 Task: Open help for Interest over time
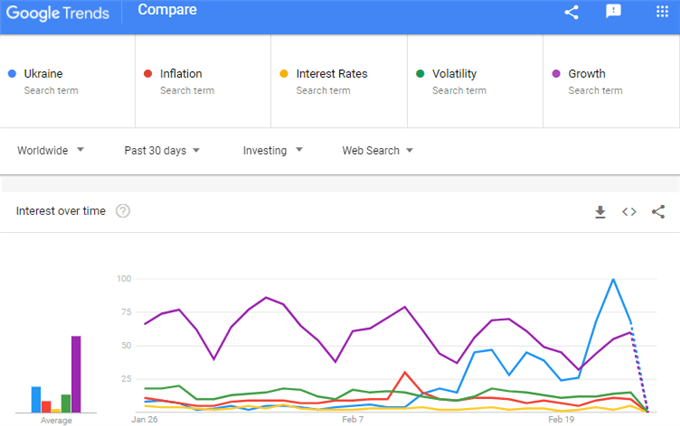click(123, 211)
